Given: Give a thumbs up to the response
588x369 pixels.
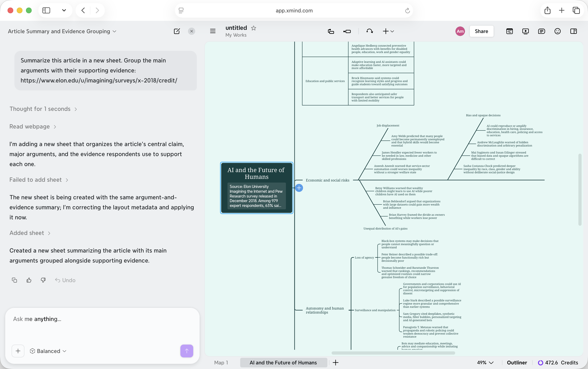Looking at the screenshot, I should tap(29, 280).
